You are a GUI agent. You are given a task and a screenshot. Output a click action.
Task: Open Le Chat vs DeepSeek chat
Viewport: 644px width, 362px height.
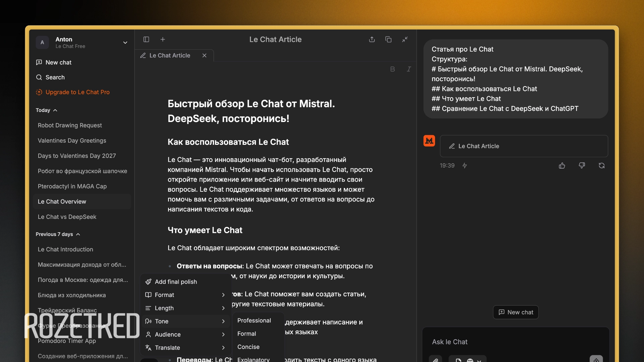click(82, 217)
